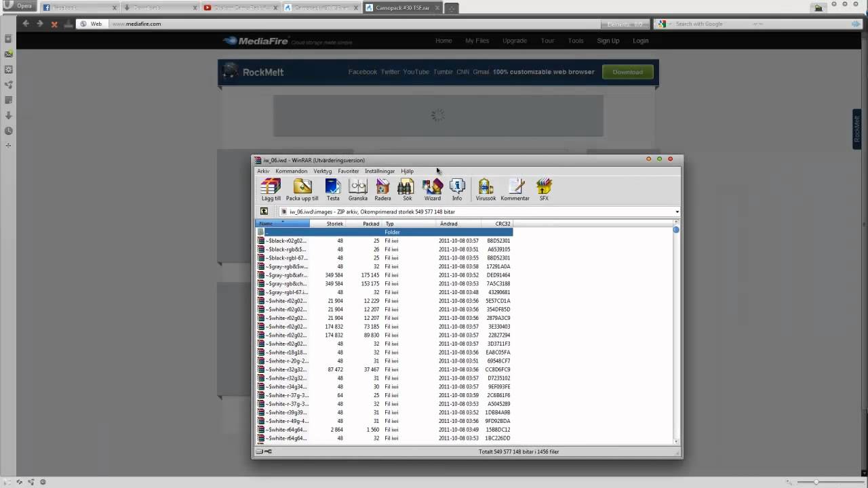This screenshot has width=868, height=488.
Task: Click the mediafire.com address field
Action: (339, 24)
